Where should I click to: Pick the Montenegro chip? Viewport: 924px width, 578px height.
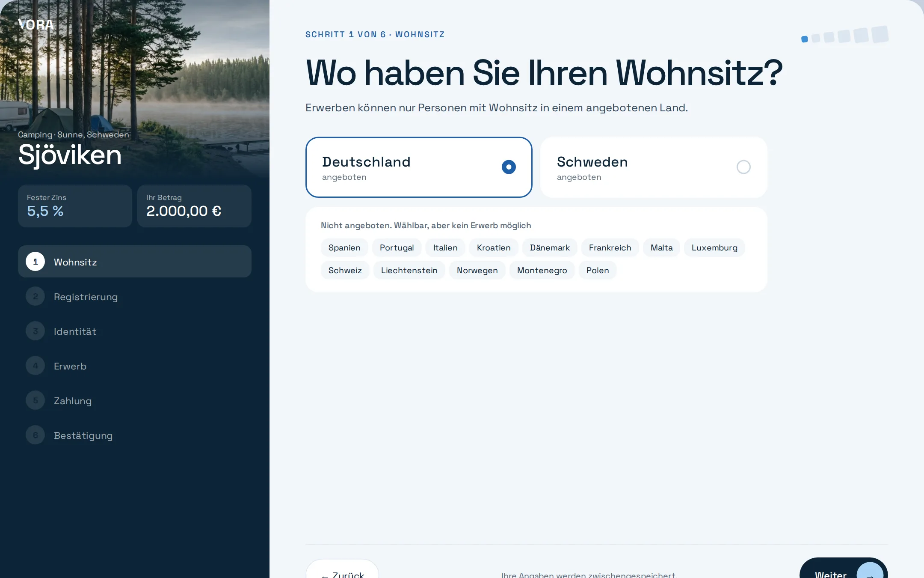[x=542, y=270]
